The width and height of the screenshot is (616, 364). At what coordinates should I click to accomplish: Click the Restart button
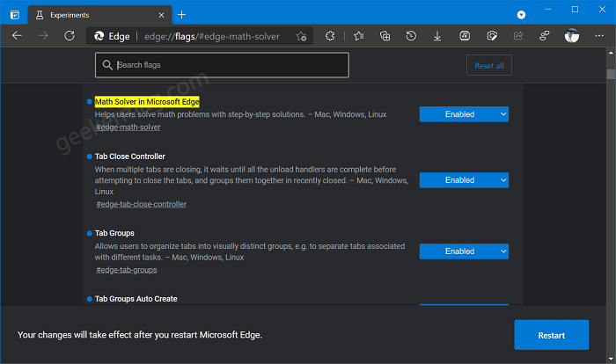click(x=551, y=335)
